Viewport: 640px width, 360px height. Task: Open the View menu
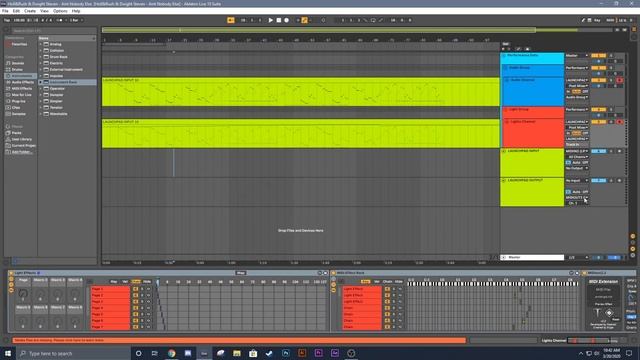44,11
